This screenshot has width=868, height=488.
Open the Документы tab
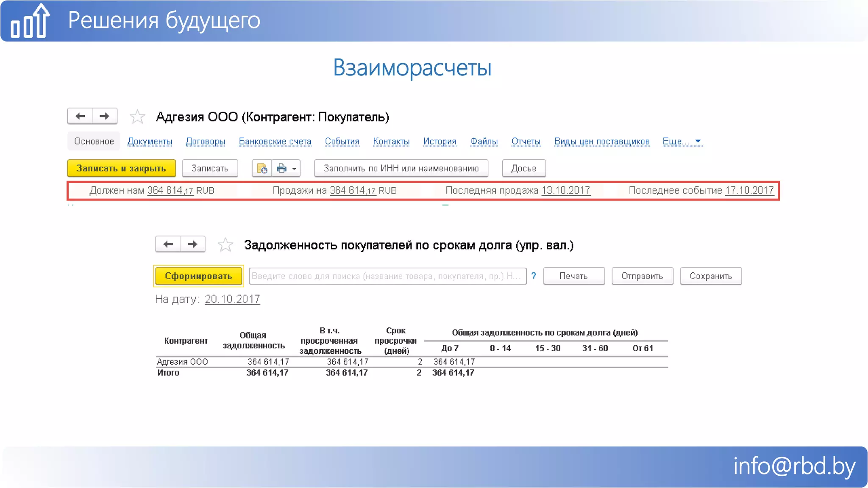[x=150, y=141]
